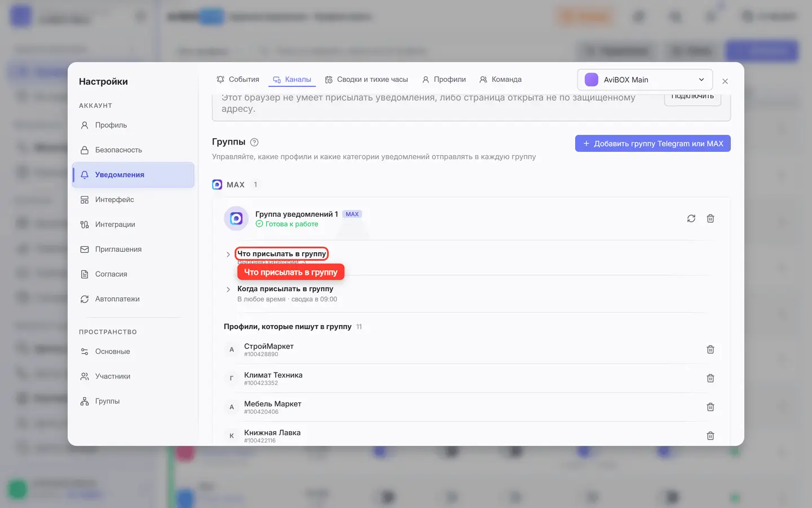Remove Книжная Лавка profile from the group

(x=710, y=436)
